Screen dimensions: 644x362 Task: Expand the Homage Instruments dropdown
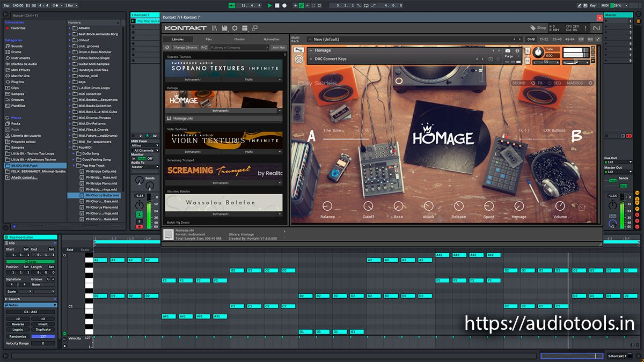279,111
